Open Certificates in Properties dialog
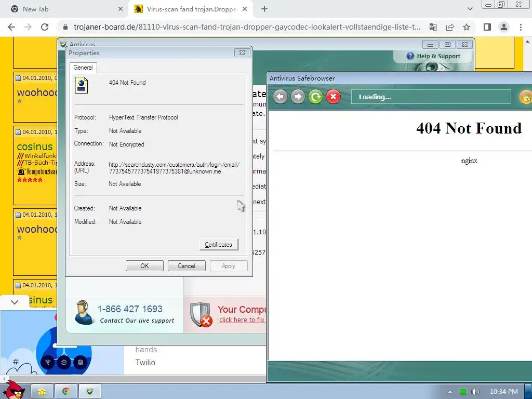The width and height of the screenshot is (532, 399). [219, 245]
